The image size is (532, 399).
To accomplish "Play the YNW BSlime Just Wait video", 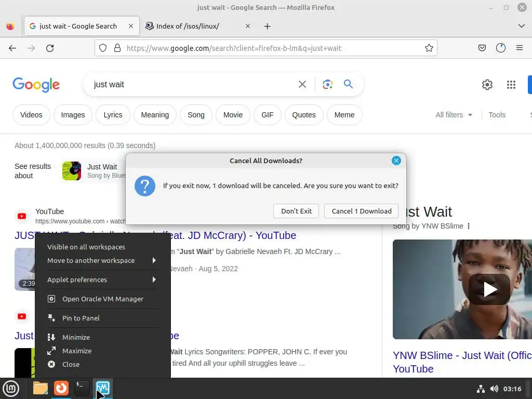I will pos(489,289).
